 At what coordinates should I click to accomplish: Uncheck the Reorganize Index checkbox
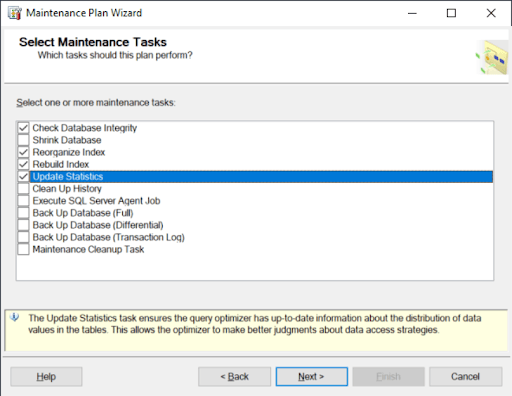[23, 152]
